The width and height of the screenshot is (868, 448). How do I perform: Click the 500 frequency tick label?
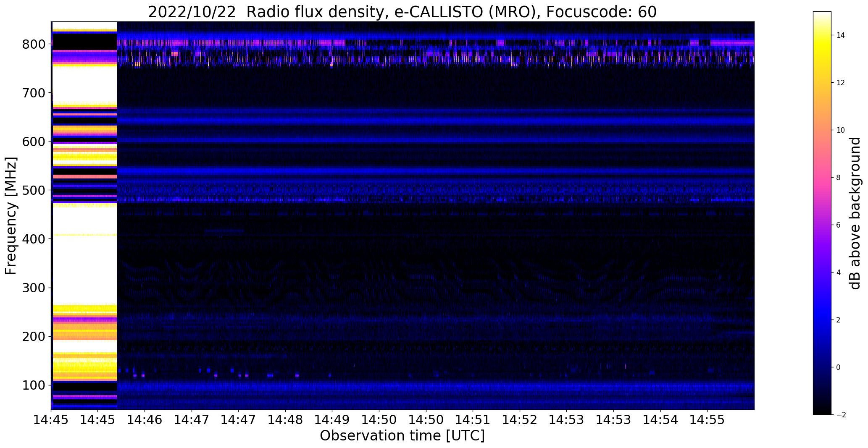click(x=34, y=190)
